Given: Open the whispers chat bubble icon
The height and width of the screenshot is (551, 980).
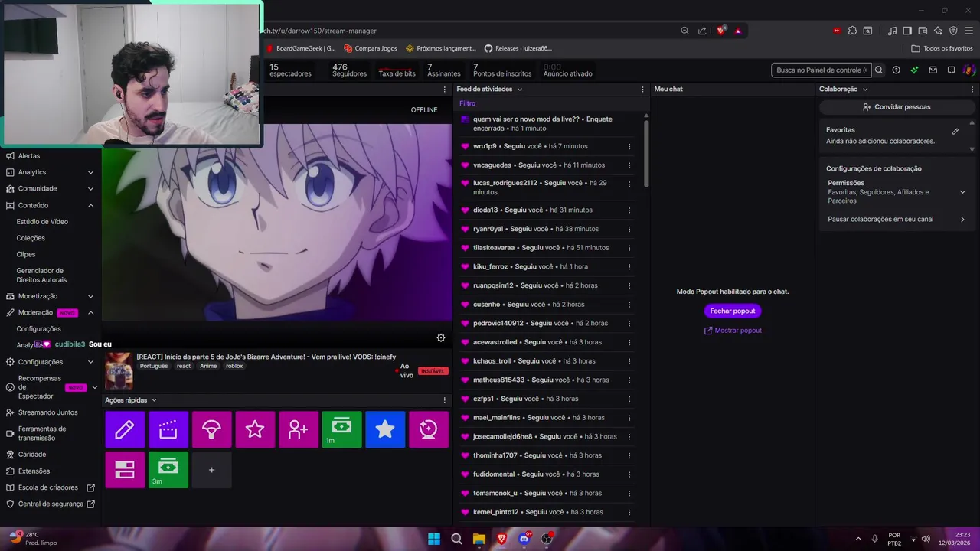Looking at the screenshot, I should click(951, 70).
